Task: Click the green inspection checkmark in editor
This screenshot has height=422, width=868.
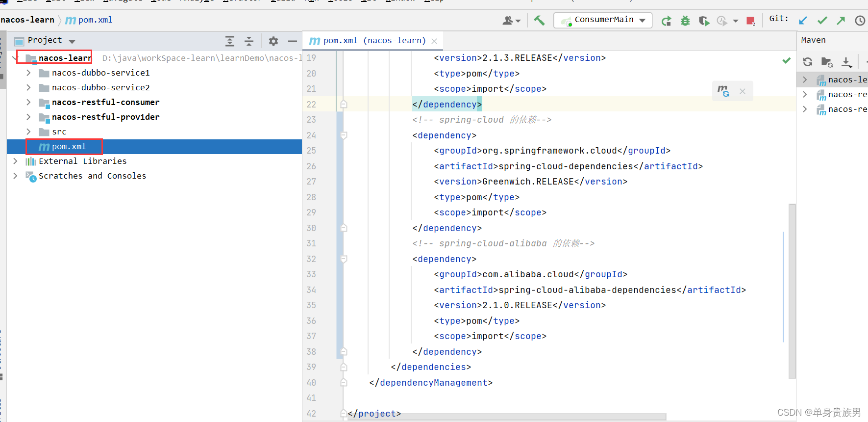Action: point(787,60)
